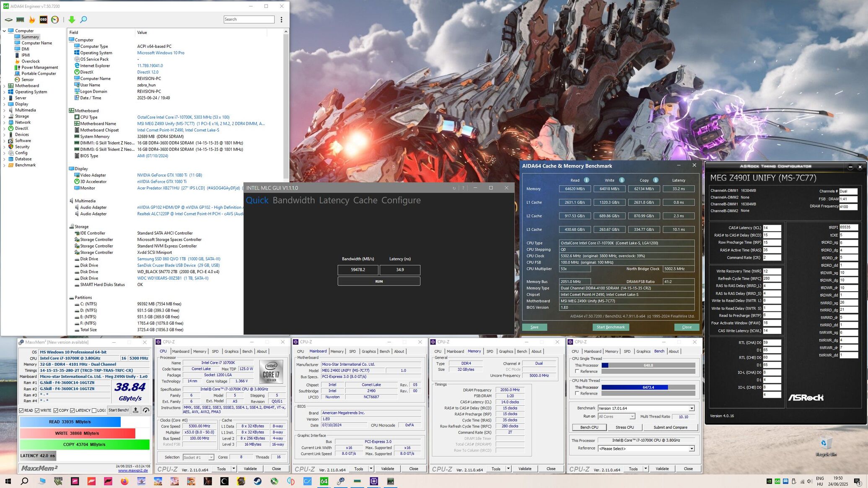Image resolution: width=868 pixels, height=488 pixels.
Task: Toggle WRITE checkbox in MaxxMem
Action: point(37,411)
